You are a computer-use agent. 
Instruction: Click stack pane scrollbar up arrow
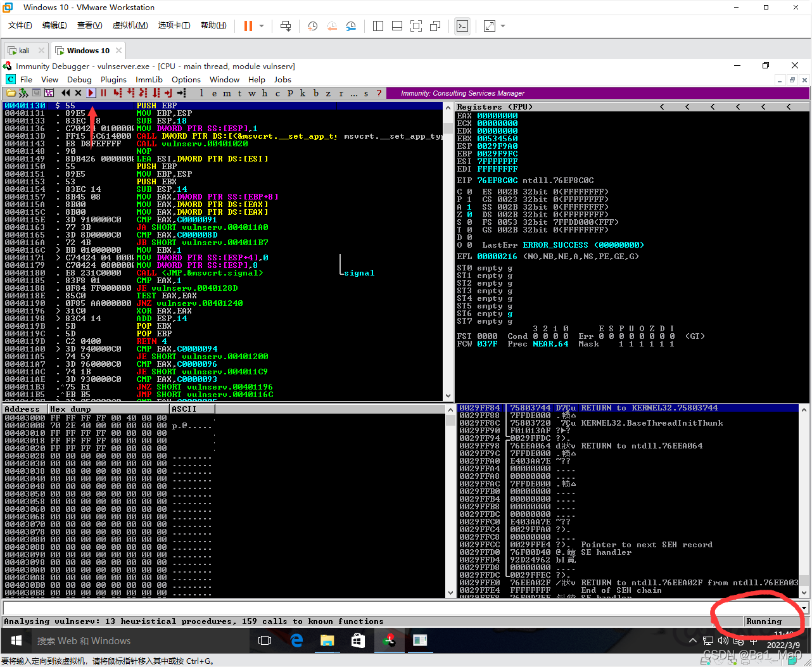pos(804,410)
